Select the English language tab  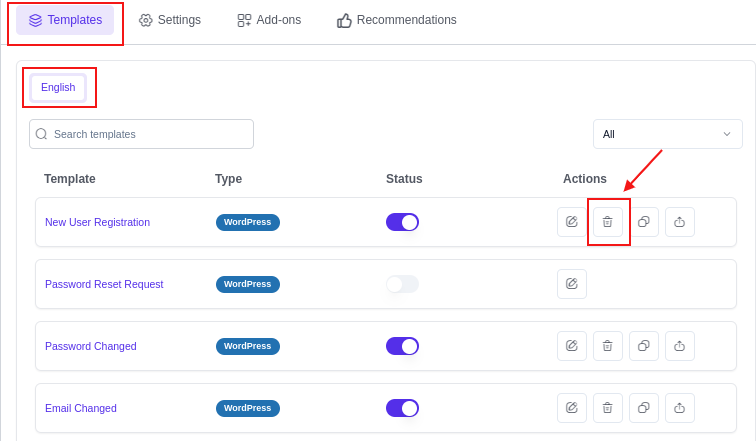[x=58, y=87]
